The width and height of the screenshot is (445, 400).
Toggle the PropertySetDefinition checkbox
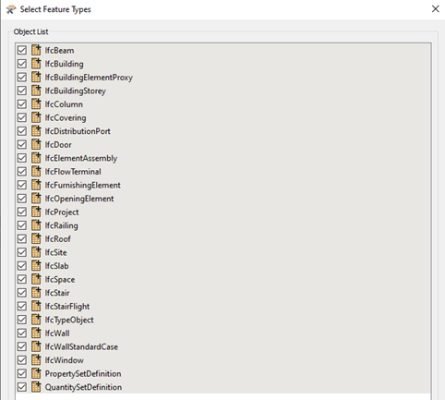point(22,373)
